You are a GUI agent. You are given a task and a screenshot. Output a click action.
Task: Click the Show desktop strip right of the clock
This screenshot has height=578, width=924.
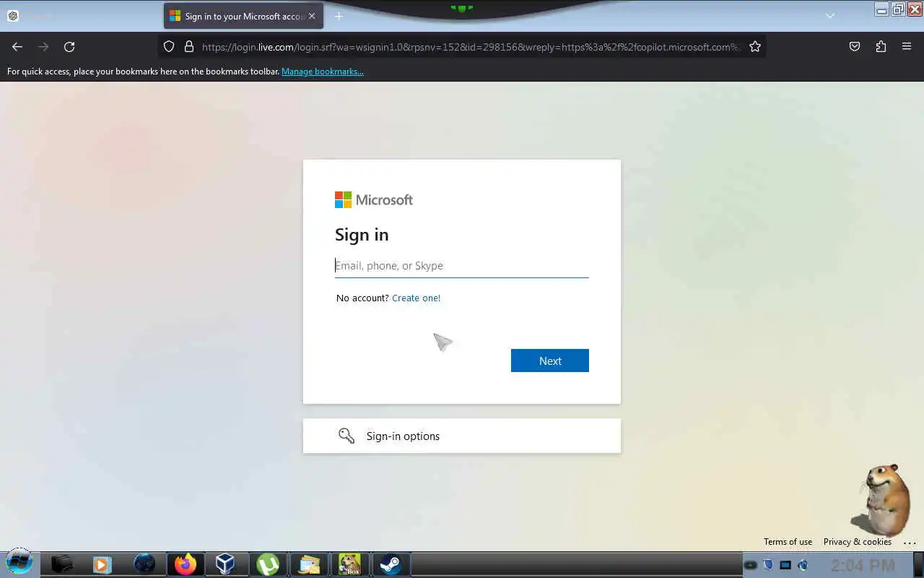point(918,565)
